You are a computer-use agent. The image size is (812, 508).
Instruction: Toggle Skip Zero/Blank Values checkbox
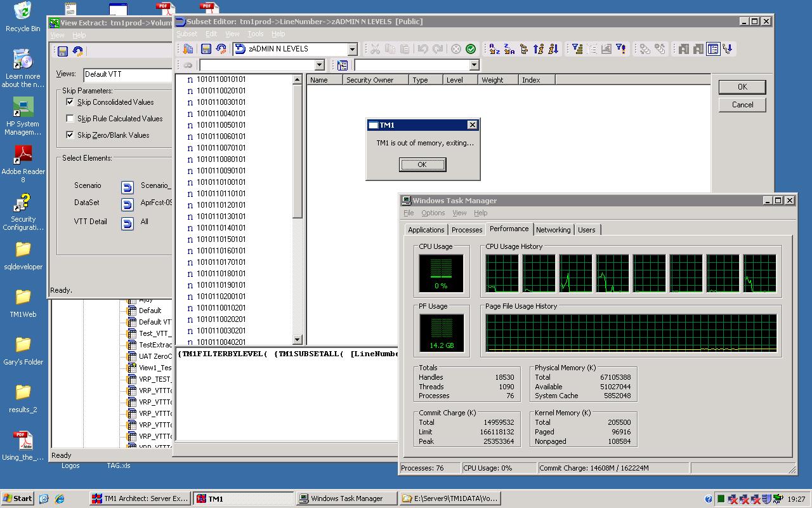pyautogui.click(x=70, y=135)
